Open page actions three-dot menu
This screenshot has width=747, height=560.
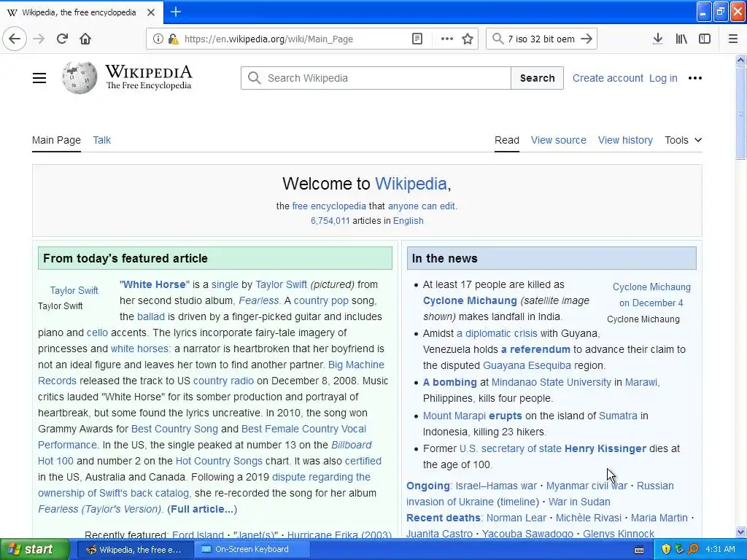tap(447, 39)
